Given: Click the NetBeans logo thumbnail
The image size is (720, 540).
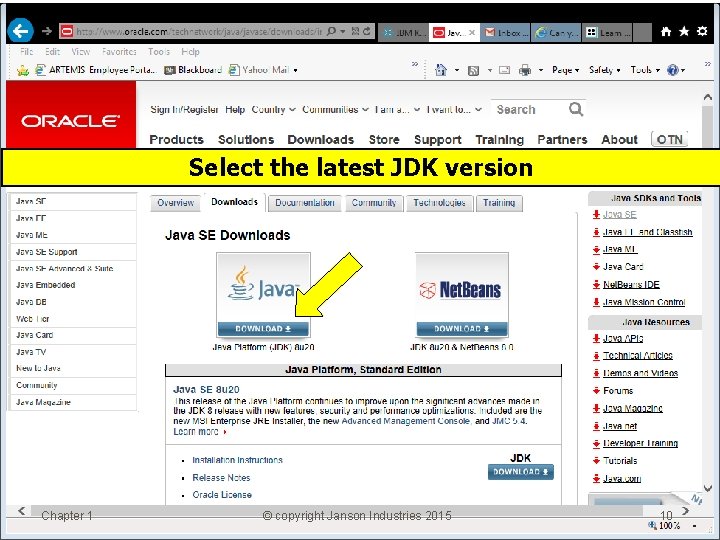Looking at the screenshot, I should tap(462, 287).
